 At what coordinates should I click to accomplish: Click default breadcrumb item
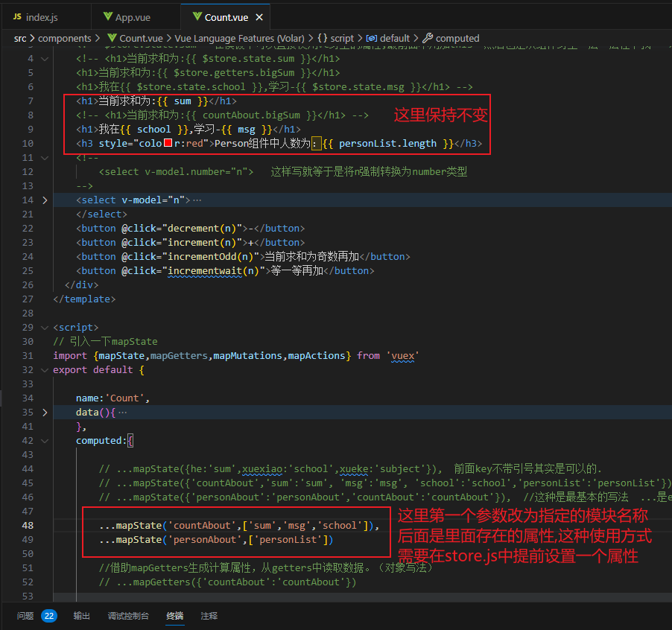click(395, 39)
